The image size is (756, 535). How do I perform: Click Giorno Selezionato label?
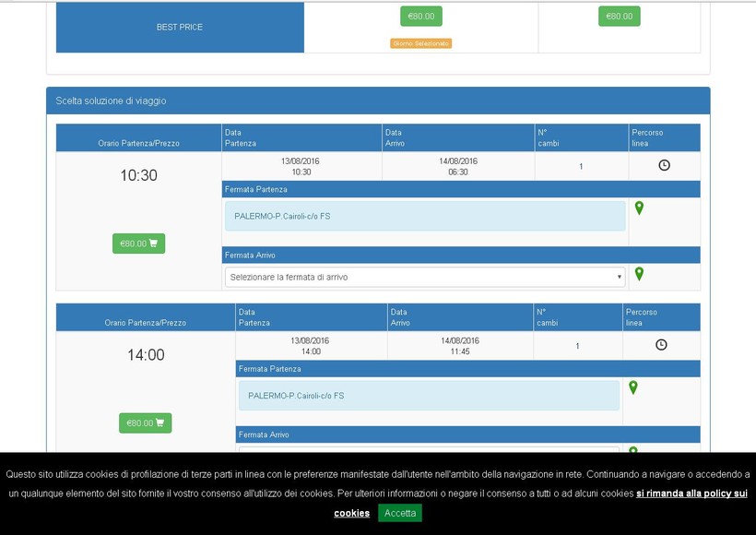tap(421, 43)
